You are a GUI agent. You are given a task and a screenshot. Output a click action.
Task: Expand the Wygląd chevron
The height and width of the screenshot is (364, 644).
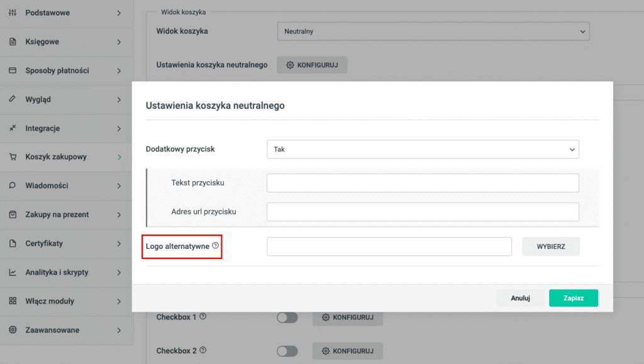pyautogui.click(x=119, y=100)
